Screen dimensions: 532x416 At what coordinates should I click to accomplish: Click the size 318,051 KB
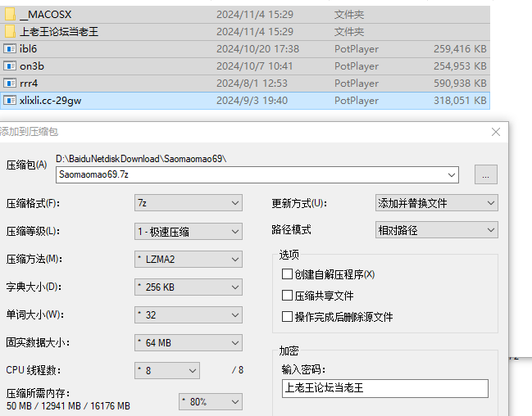460,101
